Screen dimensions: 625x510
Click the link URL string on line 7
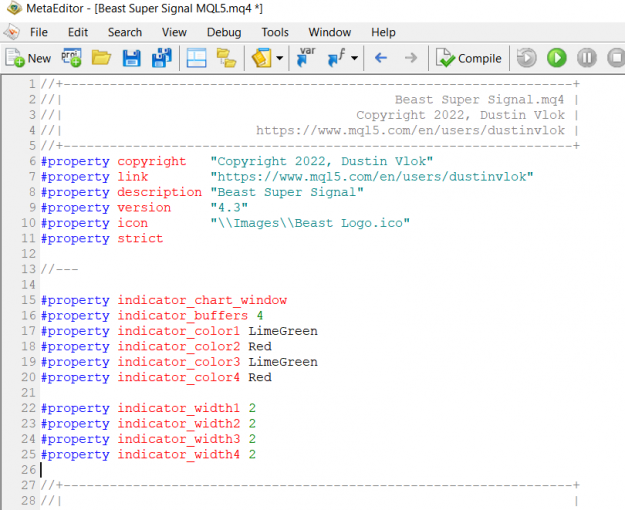[x=372, y=177]
